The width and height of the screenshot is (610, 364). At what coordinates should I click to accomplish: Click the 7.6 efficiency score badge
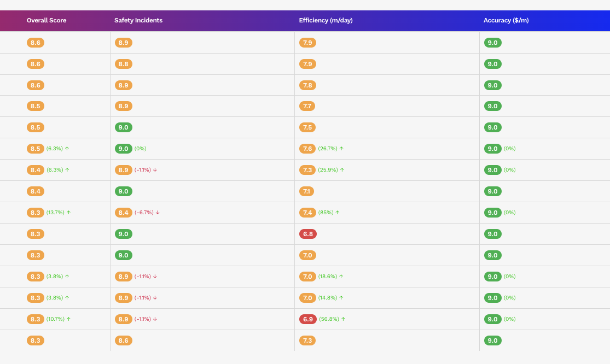click(x=307, y=149)
